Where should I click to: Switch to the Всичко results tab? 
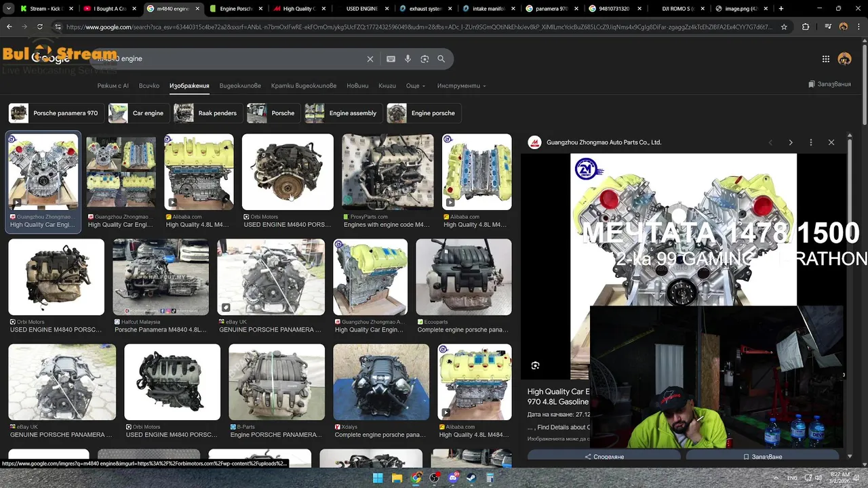click(149, 86)
